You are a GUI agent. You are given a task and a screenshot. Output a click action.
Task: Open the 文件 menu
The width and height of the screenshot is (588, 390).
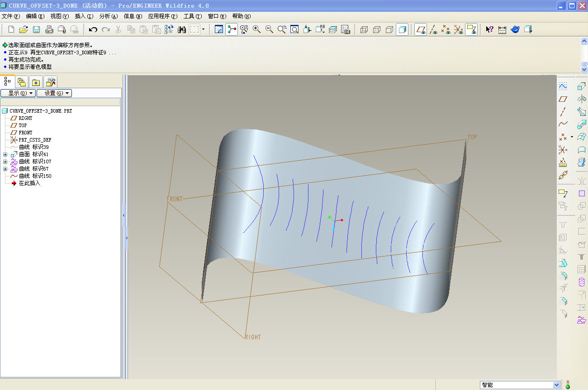click(11, 16)
